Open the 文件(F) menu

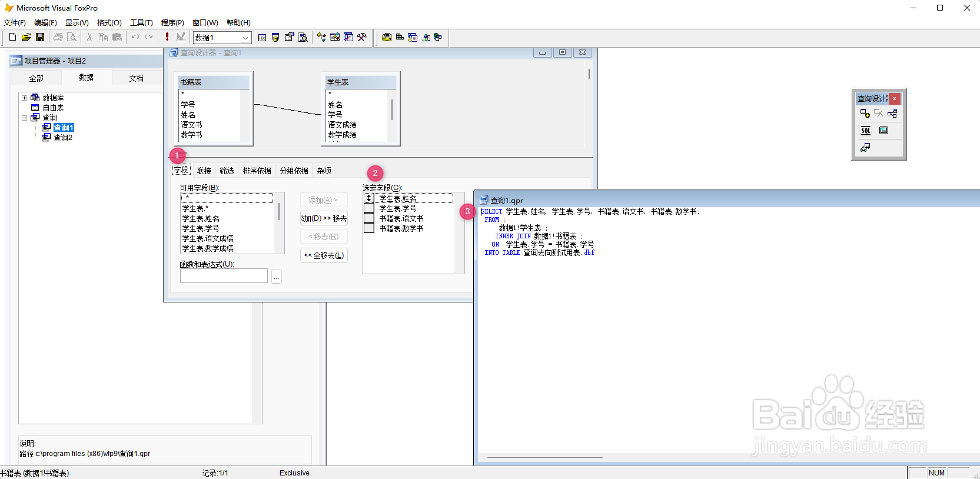15,23
